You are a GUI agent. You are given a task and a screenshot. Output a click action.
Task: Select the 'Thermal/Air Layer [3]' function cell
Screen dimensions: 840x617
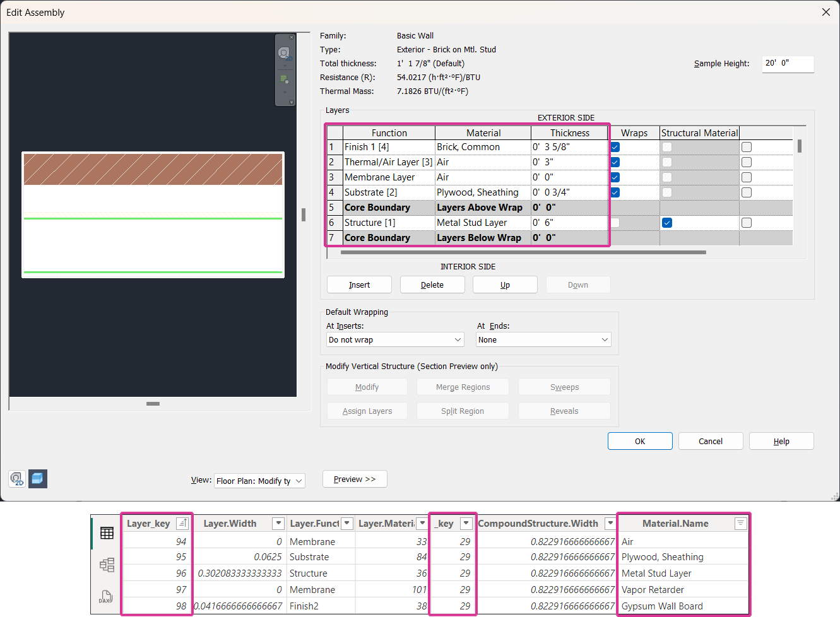pos(389,162)
